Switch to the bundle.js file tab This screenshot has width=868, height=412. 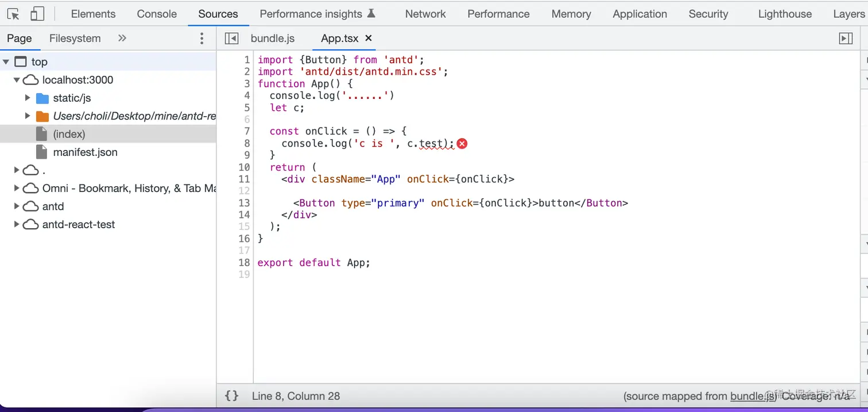click(273, 38)
